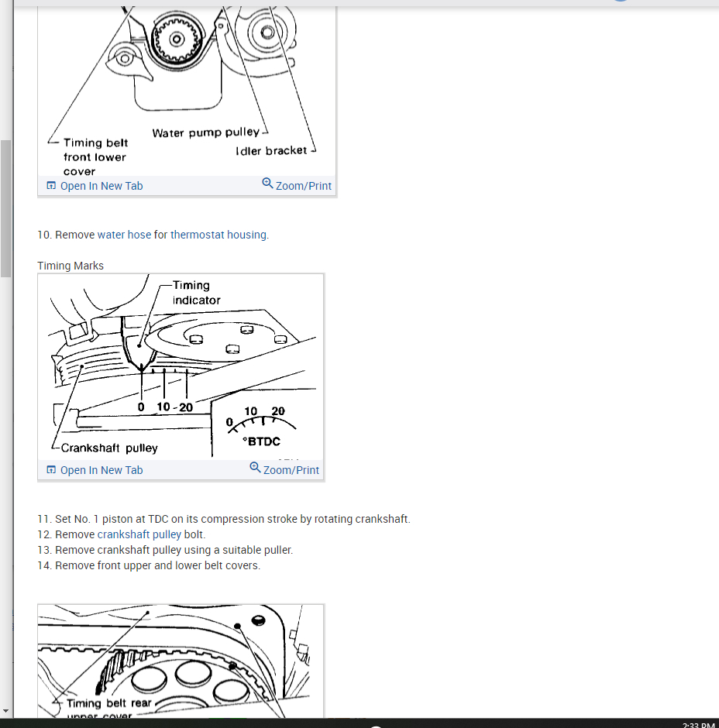
Task: Click the timing indicator diagram image
Action: click(x=181, y=366)
